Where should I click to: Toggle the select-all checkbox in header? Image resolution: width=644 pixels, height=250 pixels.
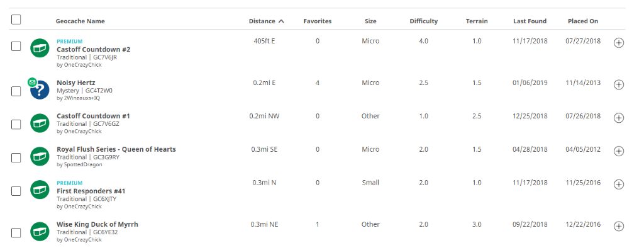click(x=16, y=20)
